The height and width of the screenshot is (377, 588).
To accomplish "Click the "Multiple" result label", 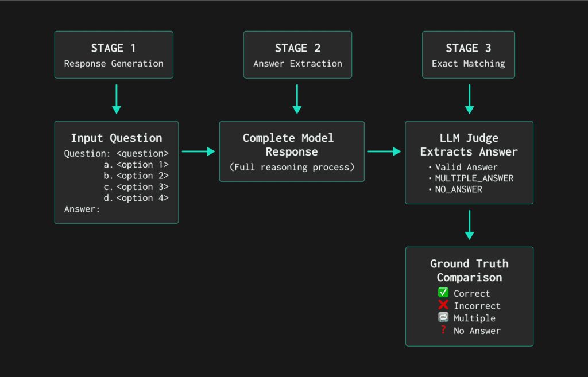I will pyautogui.click(x=474, y=318).
